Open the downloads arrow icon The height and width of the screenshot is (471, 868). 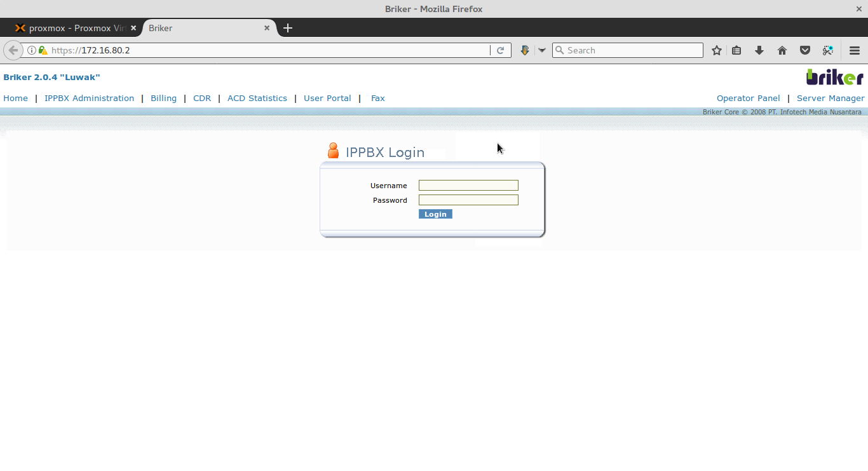coord(759,50)
